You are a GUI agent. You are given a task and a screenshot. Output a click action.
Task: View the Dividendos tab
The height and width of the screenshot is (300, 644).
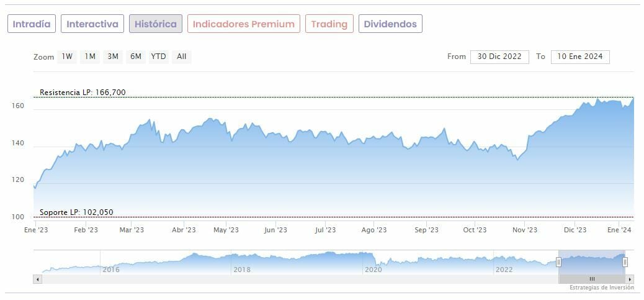pos(391,24)
